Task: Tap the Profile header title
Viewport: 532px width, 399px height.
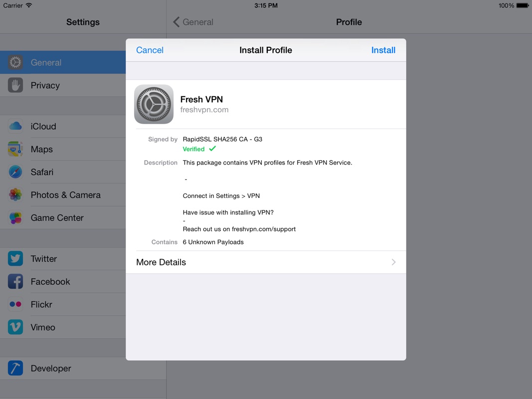Action: (x=349, y=22)
